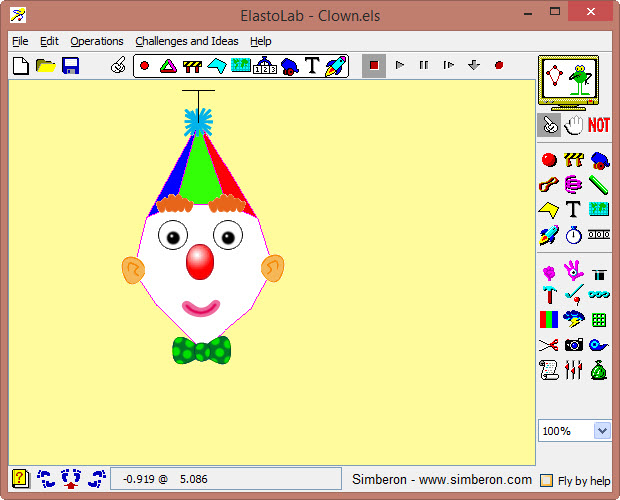This screenshot has height=500, width=620.
Task: Open the storm cloud lightning tool
Action: click(x=573, y=320)
